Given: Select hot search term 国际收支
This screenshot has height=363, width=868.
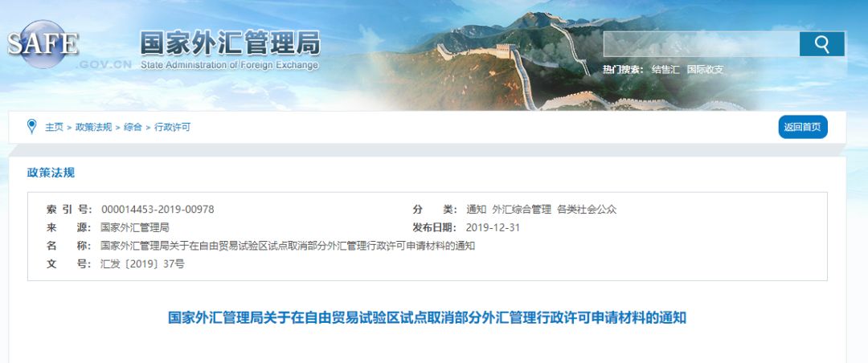Looking at the screenshot, I should pyautogui.click(x=706, y=70).
